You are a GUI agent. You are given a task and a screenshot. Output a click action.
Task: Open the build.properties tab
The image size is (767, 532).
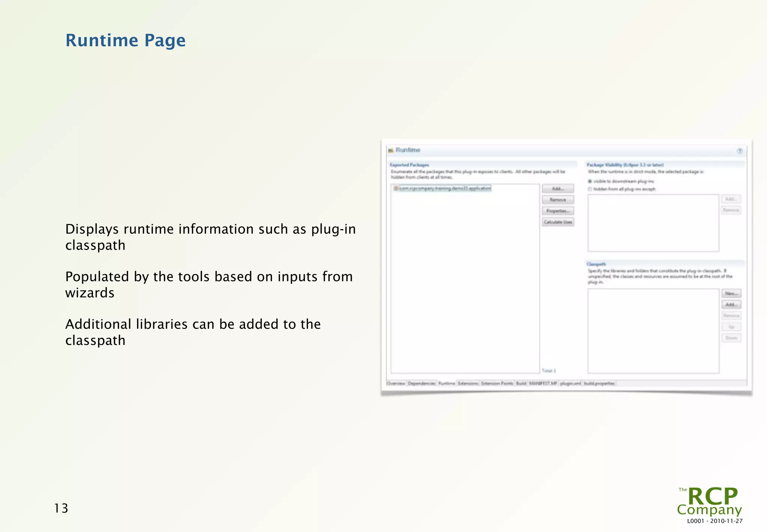(x=599, y=383)
